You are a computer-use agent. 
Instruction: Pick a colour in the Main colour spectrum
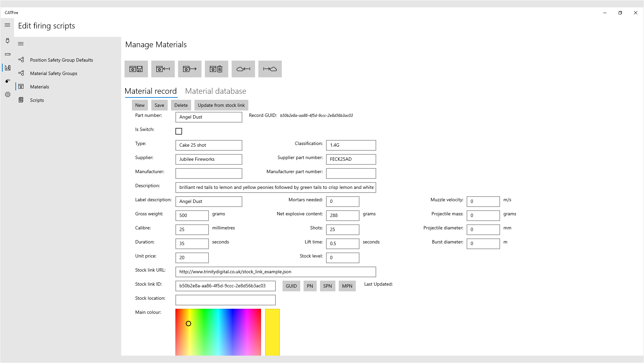218,332
